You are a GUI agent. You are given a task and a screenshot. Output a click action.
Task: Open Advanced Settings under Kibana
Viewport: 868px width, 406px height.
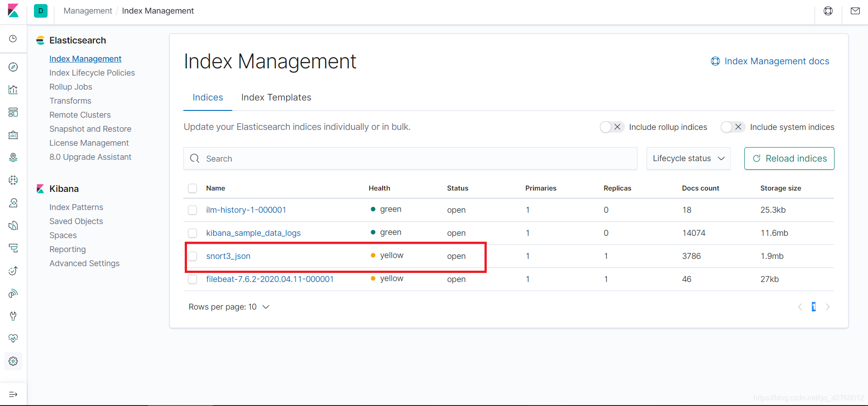click(x=84, y=263)
